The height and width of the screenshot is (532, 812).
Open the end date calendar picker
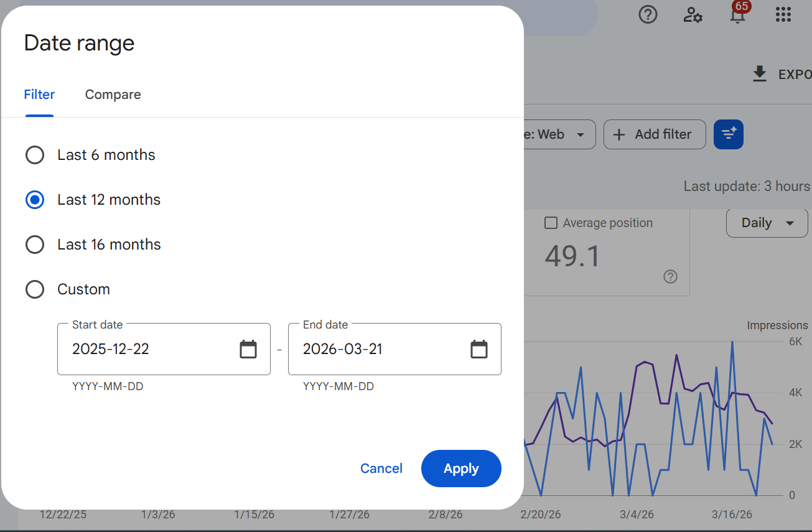pos(478,349)
